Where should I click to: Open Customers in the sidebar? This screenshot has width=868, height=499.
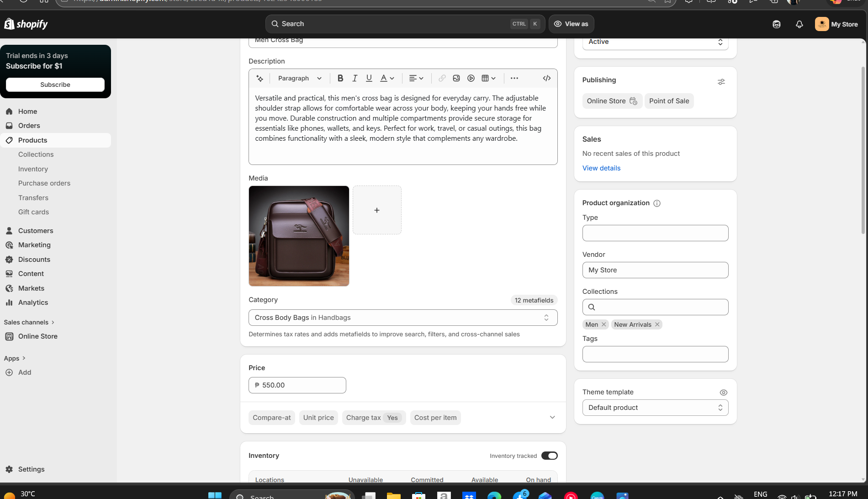point(56,231)
